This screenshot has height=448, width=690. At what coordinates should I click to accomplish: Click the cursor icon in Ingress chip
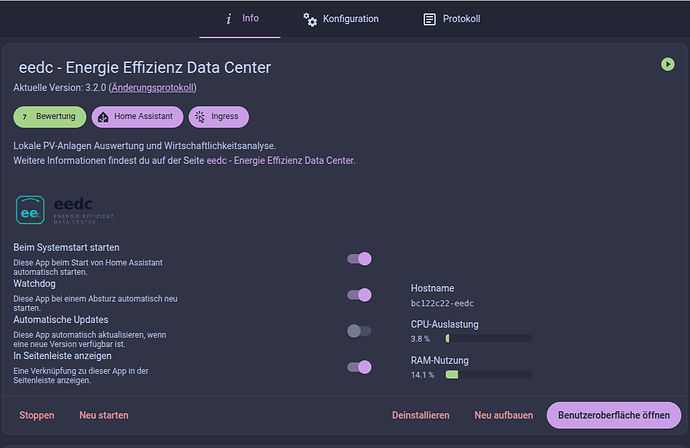pos(200,117)
